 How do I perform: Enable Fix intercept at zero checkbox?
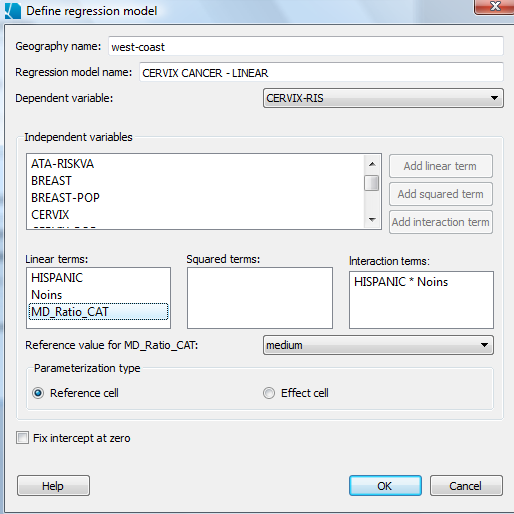tap(22, 438)
